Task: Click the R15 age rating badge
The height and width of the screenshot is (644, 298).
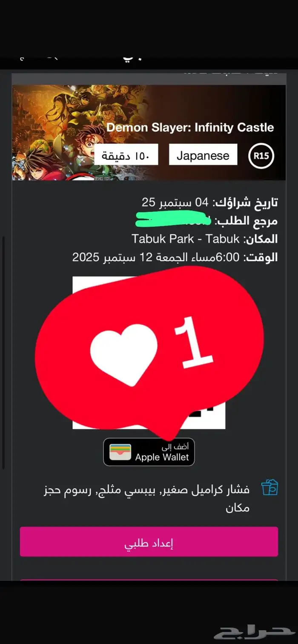Action: tap(261, 156)
